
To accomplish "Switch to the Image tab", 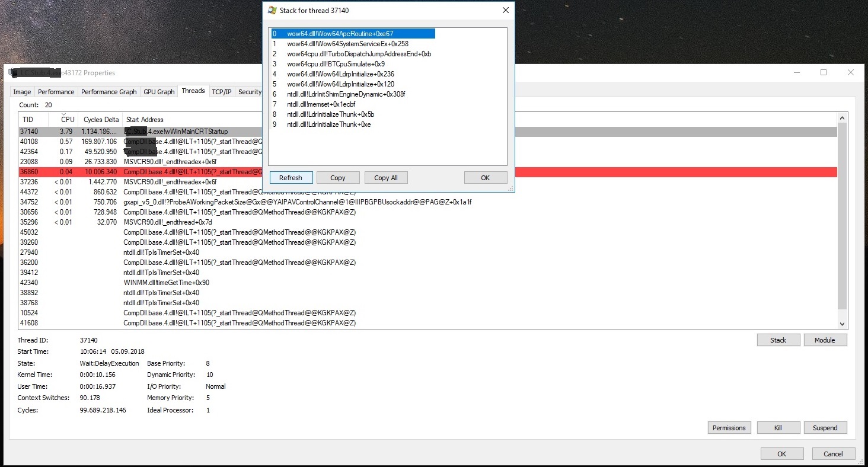I will tap(22, 92).
